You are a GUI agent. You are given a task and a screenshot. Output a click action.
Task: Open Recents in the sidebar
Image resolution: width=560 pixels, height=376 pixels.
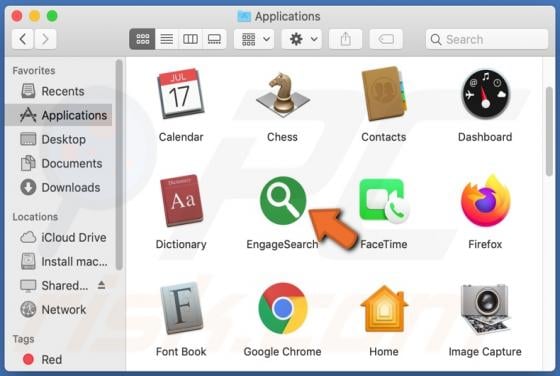[59, 91]
